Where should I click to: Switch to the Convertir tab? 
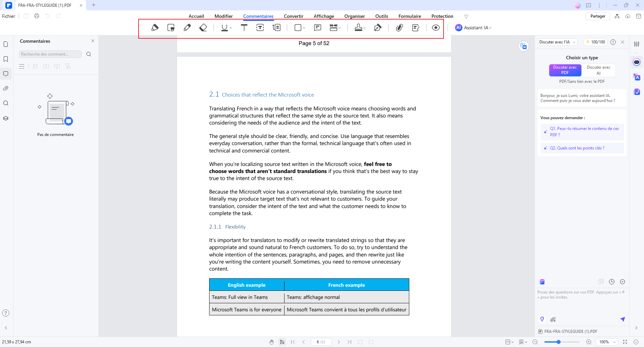(x=294, y=16)
